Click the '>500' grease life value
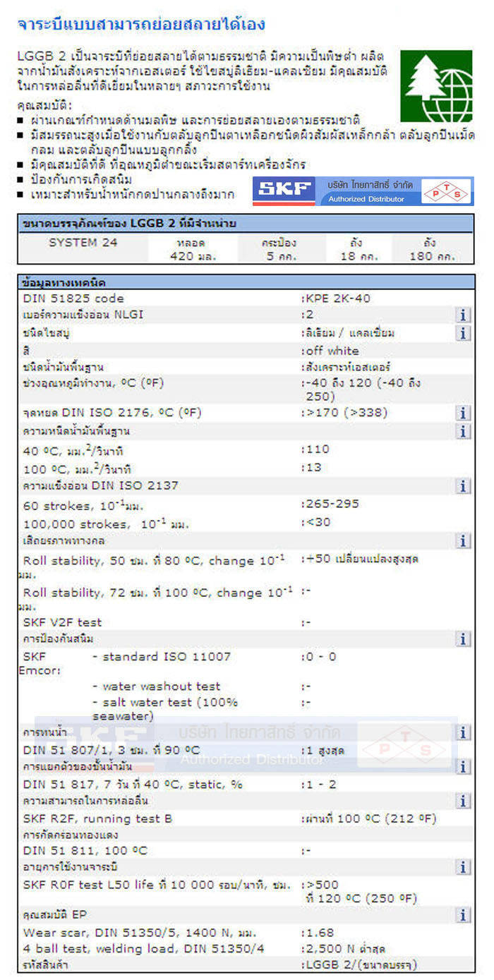 click(320, 885)
